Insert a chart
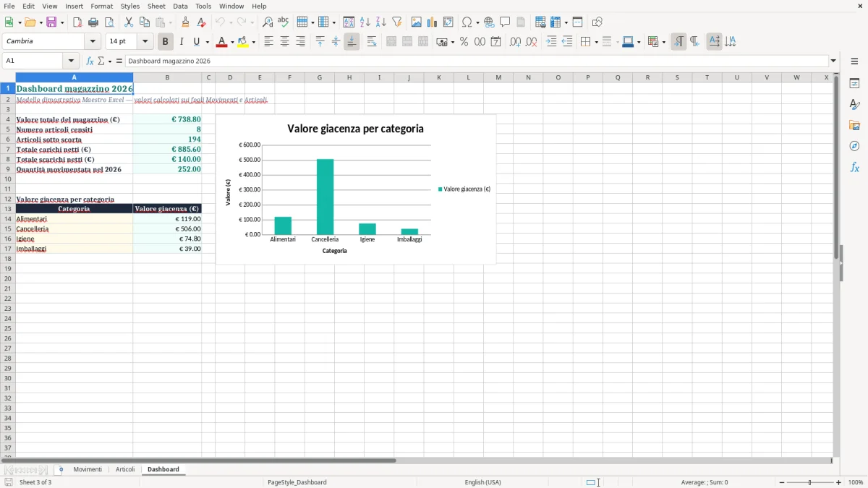 click(x=433, y=22)
